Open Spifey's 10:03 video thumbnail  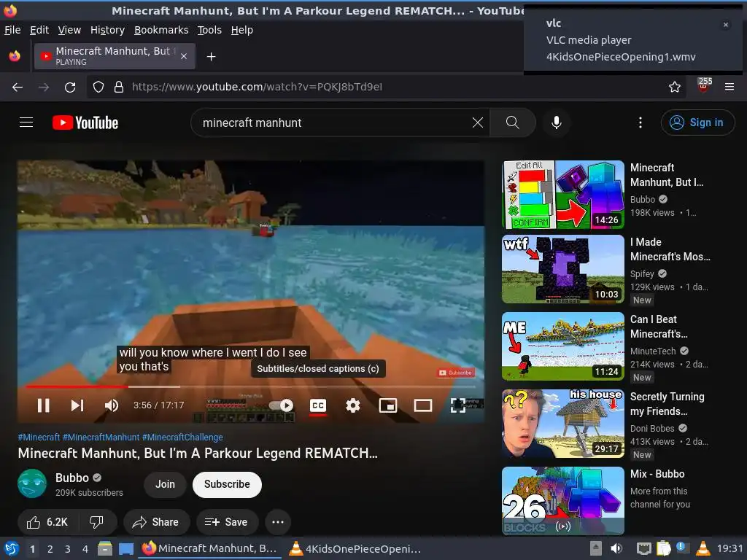(563, 269)
